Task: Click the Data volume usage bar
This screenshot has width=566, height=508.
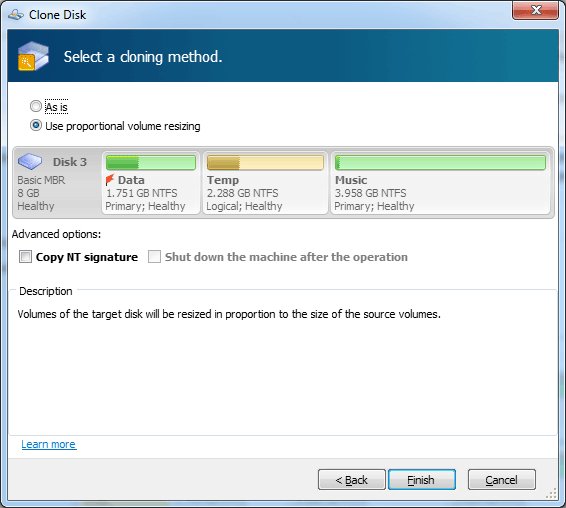Action: coord(151,162)
